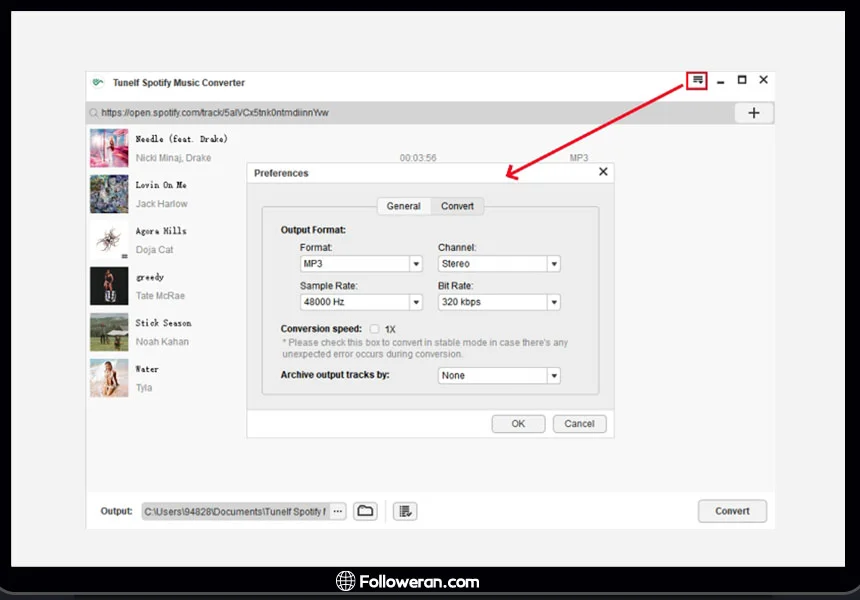Click the search magnifier icon in URL bar

(94, 113)
